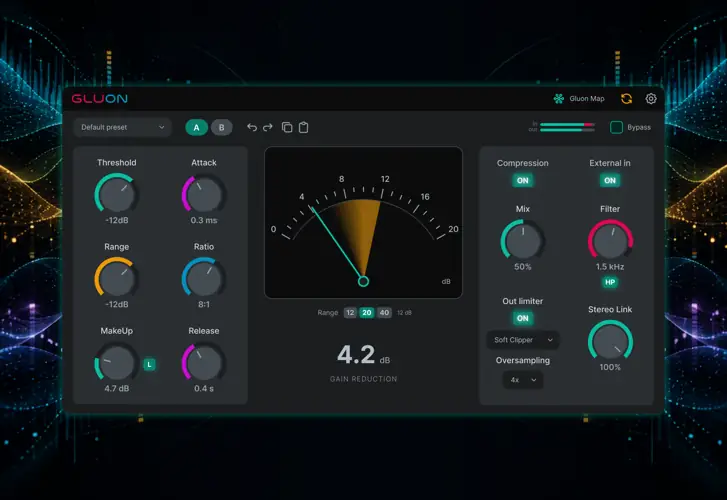Open the Oversampling 4x dropdown
The image size is (727, 500).
click(x=523, y=380)
